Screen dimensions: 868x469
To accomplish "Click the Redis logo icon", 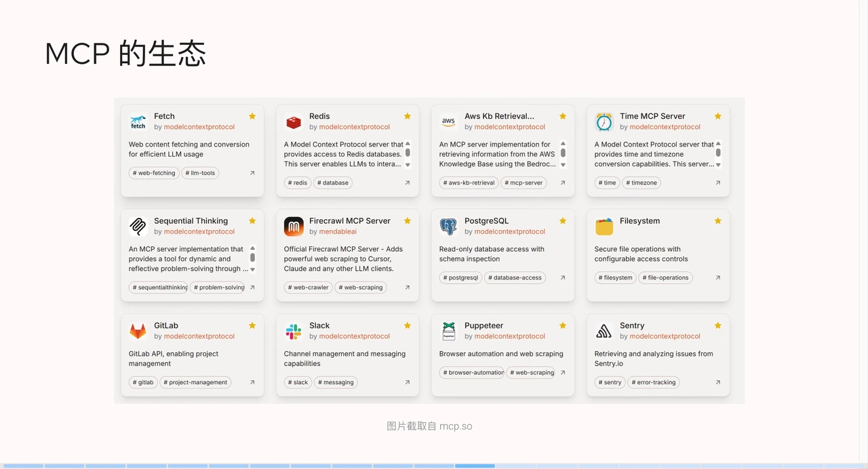I will pyautogui.click(x=294, y=122).
